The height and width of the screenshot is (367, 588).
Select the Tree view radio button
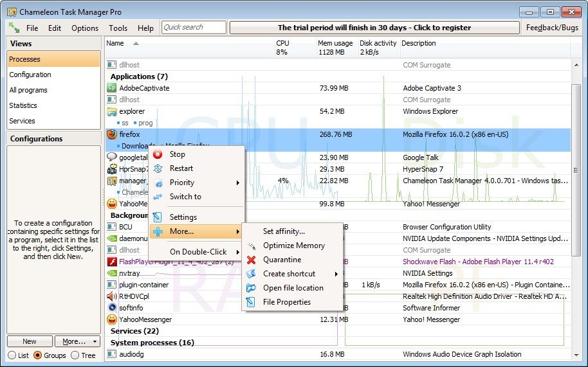[75, 355]
